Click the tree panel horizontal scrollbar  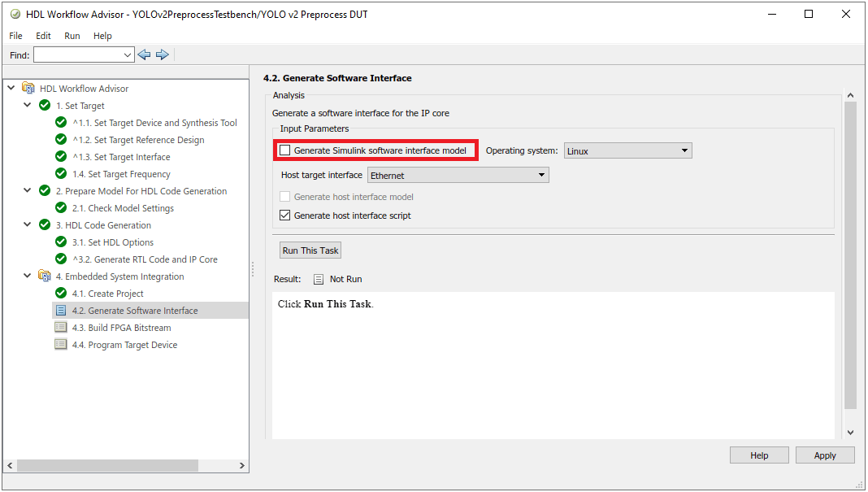(x=125, y=465)
